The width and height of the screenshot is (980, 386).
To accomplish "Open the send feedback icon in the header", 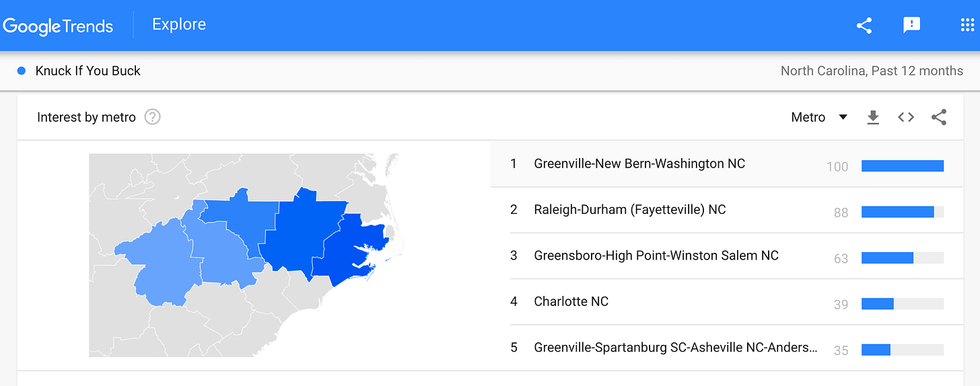I will pyautogui.click(x=911, y=26).
